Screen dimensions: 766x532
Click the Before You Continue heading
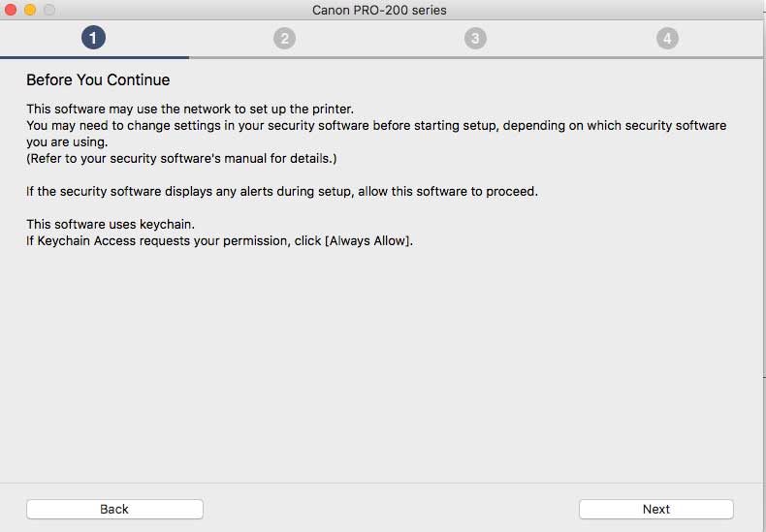point(98,80)
